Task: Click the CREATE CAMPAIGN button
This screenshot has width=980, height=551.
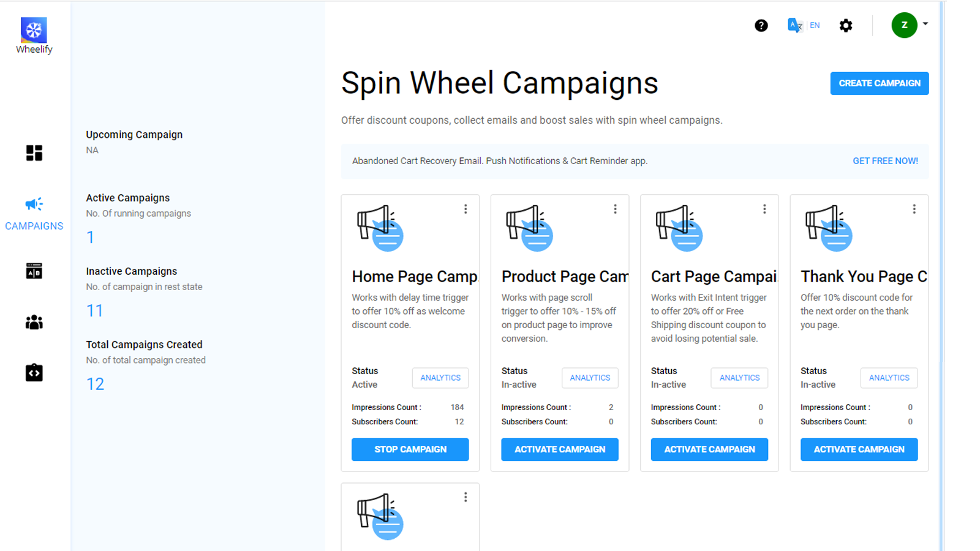Action: coord(880,83)
